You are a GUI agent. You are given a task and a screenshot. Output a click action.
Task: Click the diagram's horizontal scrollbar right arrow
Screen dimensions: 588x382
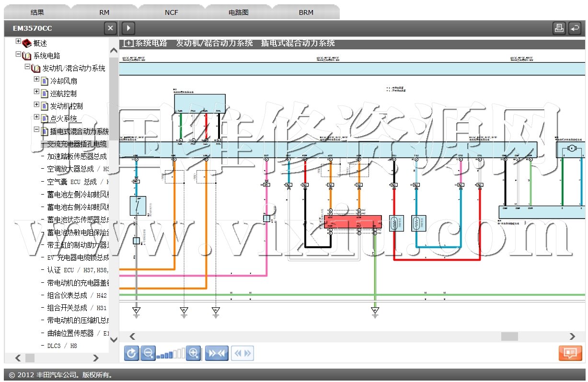pyautogui.click(x=572, y=336)
